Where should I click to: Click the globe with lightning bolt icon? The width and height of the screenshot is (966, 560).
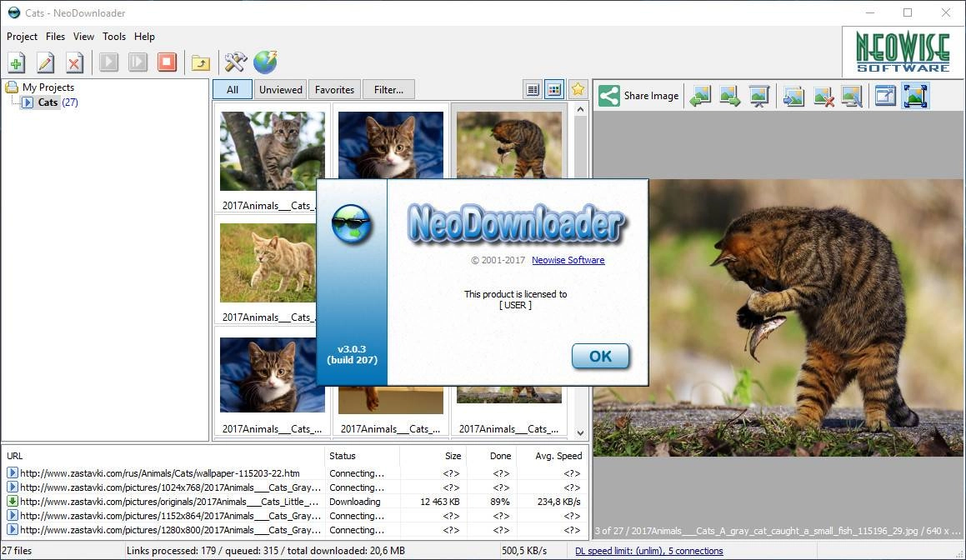[x=266, y=62]
